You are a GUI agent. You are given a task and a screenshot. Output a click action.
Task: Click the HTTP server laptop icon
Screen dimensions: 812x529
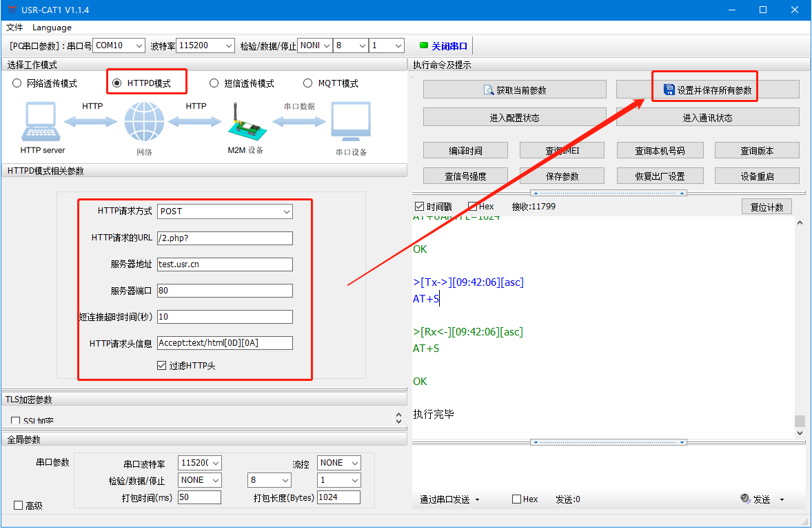click(42, 122)
